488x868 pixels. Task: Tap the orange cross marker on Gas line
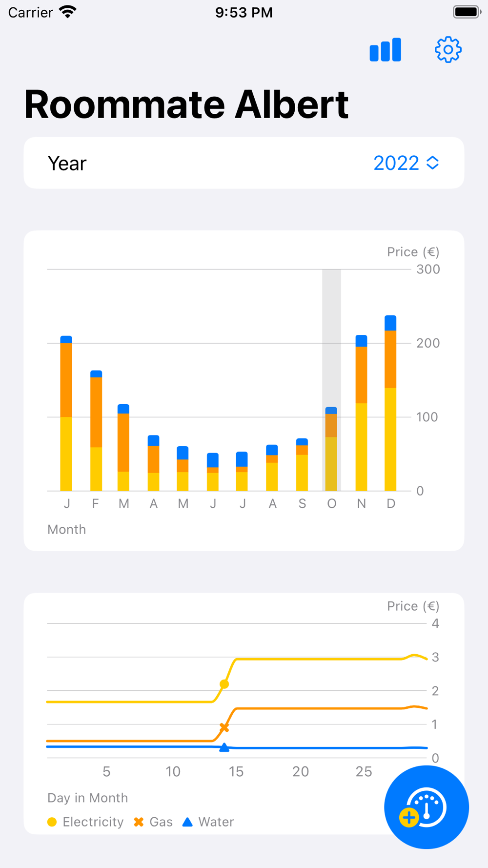click(224, 728)
